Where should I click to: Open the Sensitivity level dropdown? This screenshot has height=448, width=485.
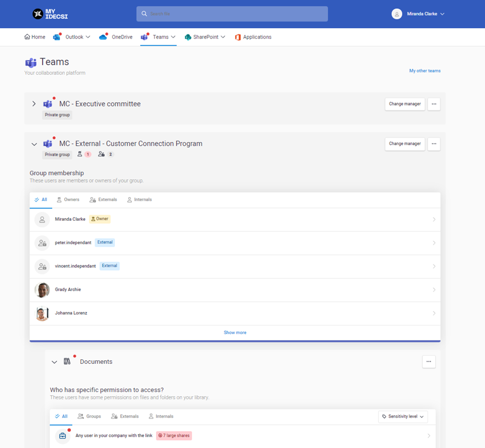(x=403, y=416)
